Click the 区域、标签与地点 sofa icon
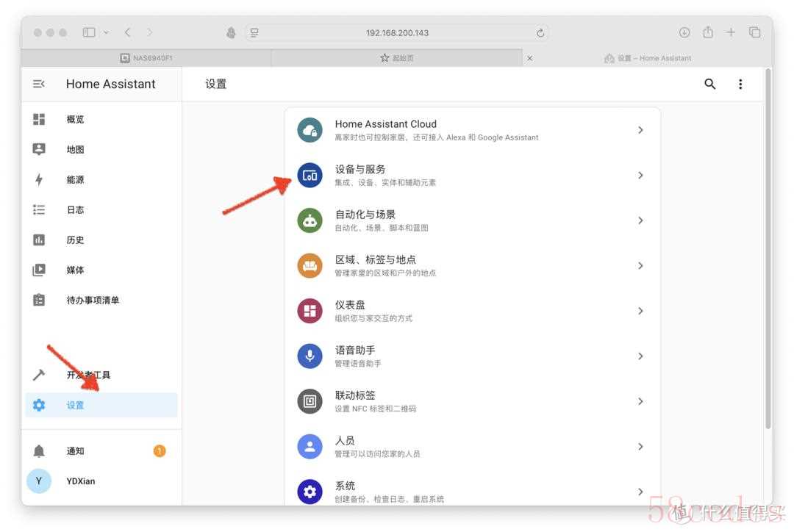Viewport: 794px width, 532px height. [x=310, y=266]
